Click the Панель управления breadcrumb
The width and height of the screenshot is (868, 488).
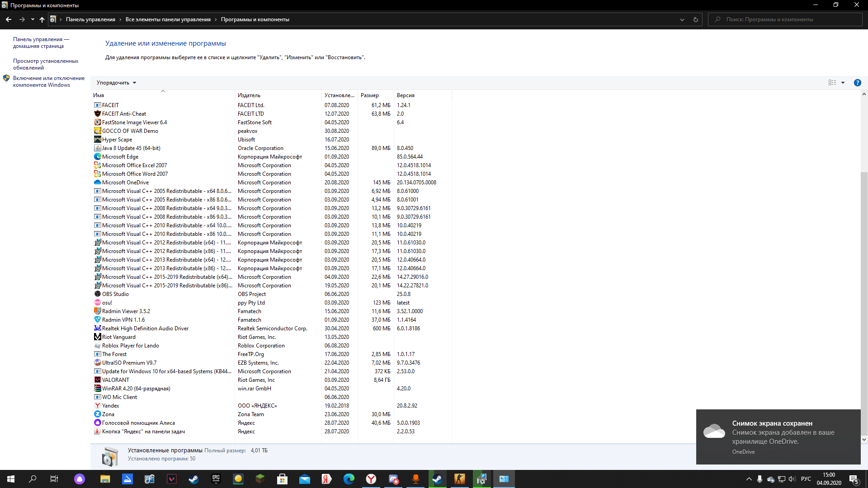pyautogui.click(x=90, y=19)
